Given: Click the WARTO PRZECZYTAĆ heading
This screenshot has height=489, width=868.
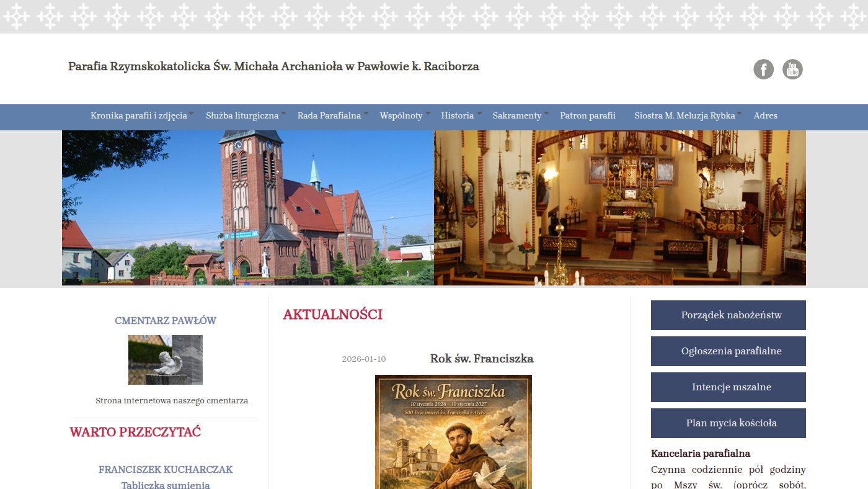Looking at the screenshot, I should pos(135,433).
